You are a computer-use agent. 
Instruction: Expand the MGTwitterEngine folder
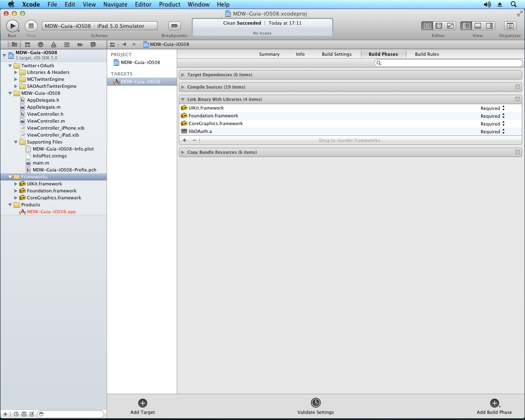16,79
